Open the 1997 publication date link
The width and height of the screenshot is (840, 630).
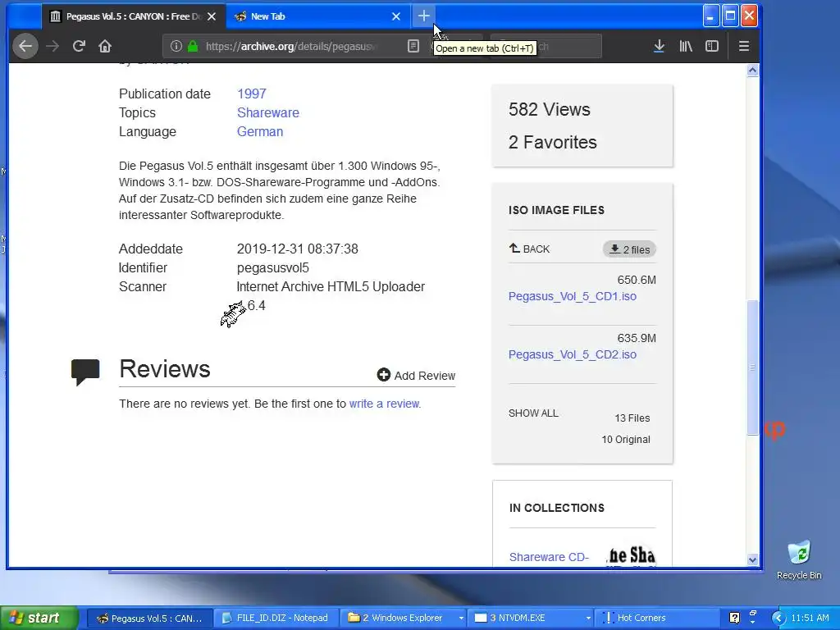point(251,94)
